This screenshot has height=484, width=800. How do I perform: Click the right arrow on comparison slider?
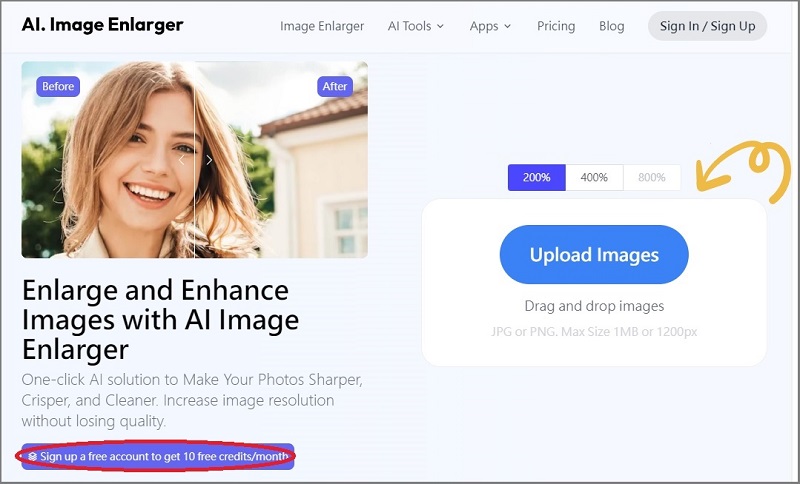[x=209, y=160]
